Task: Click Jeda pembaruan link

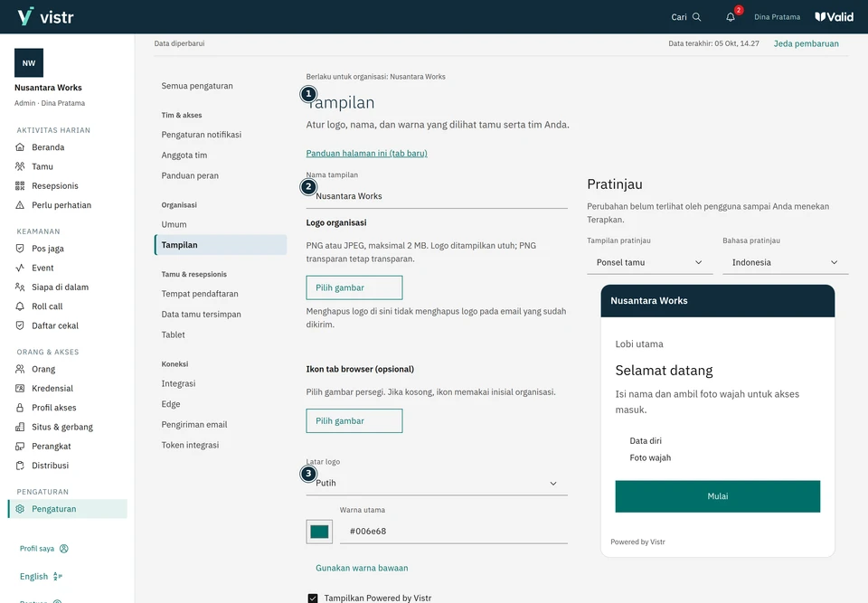Action: pos(806,43)
